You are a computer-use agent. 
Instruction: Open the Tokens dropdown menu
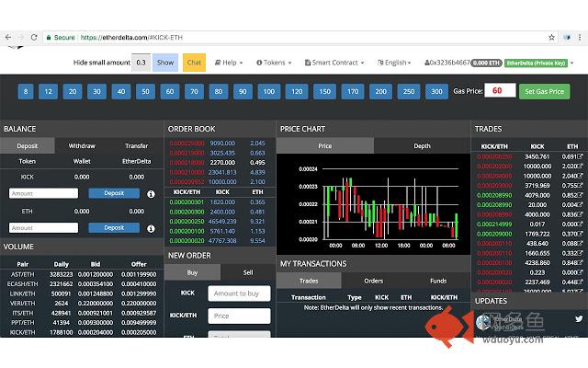[x=274, y=63]
